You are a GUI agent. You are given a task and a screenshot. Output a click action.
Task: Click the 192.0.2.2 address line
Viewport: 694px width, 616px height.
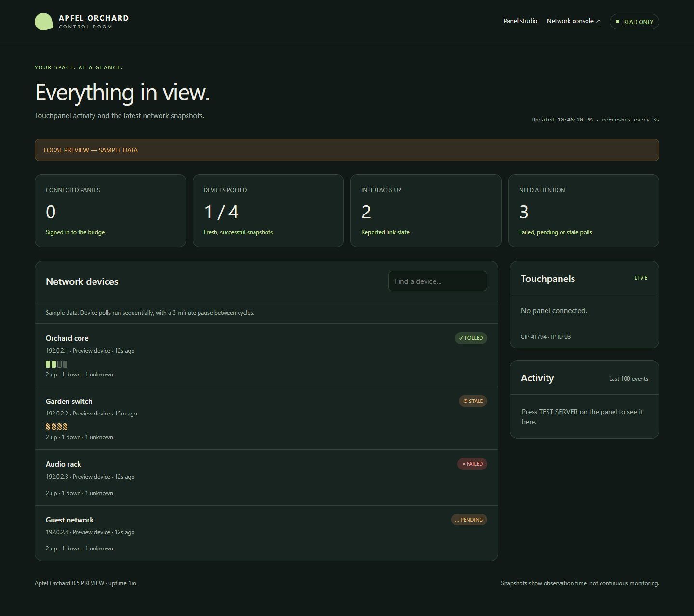pos(92,414)
